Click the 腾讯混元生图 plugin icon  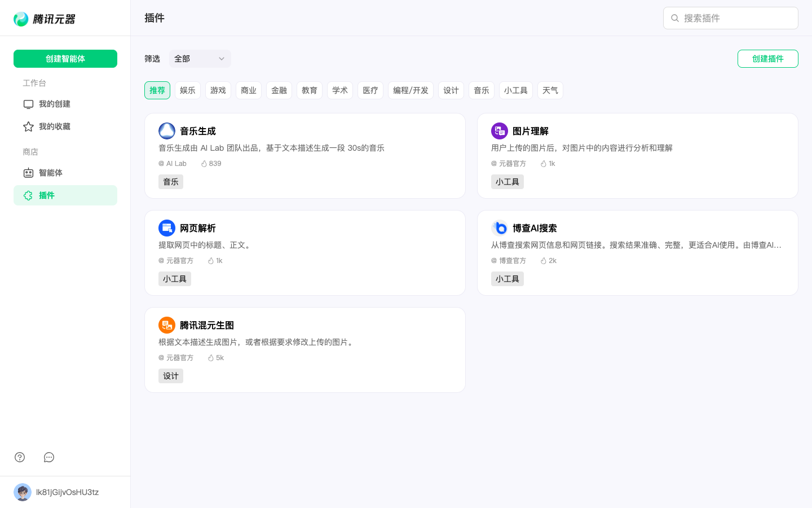(x=167, y=325)
